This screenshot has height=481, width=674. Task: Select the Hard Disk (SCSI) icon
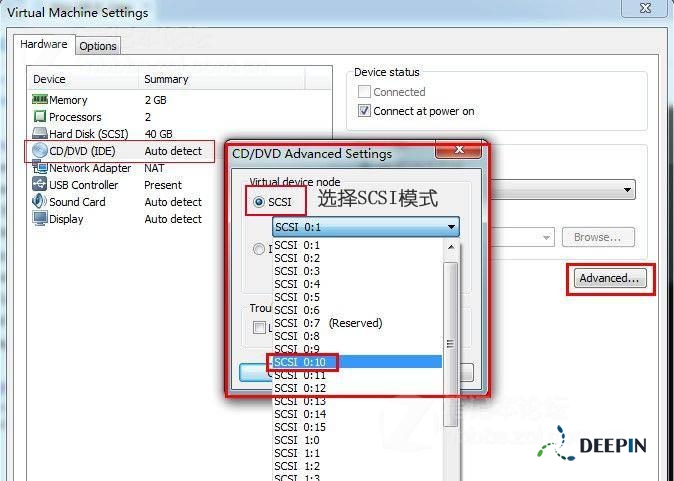(40, 134)
